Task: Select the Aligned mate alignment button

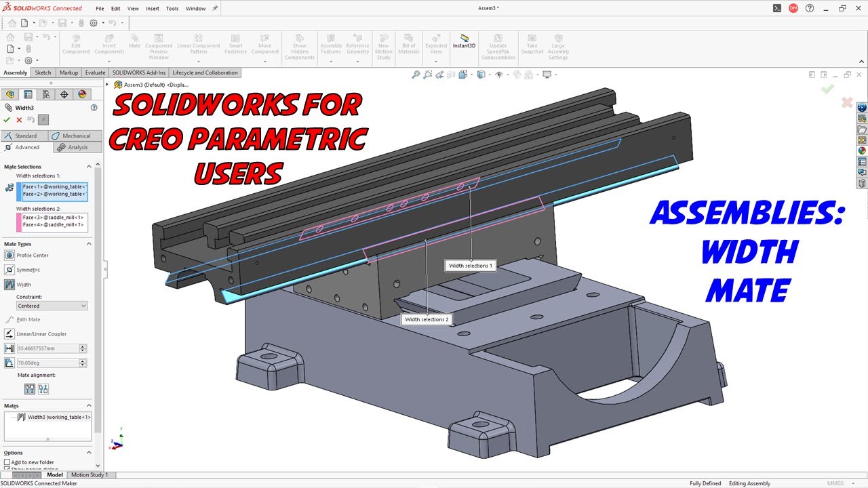Action: pos(30,389)
